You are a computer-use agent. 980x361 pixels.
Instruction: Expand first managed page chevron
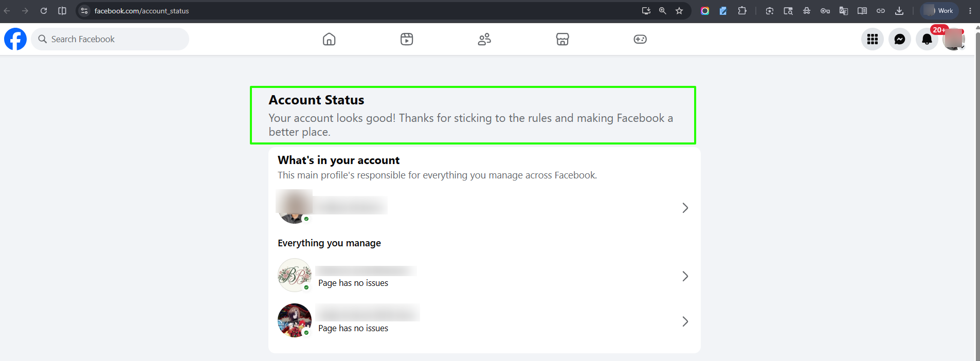point(685,276)
